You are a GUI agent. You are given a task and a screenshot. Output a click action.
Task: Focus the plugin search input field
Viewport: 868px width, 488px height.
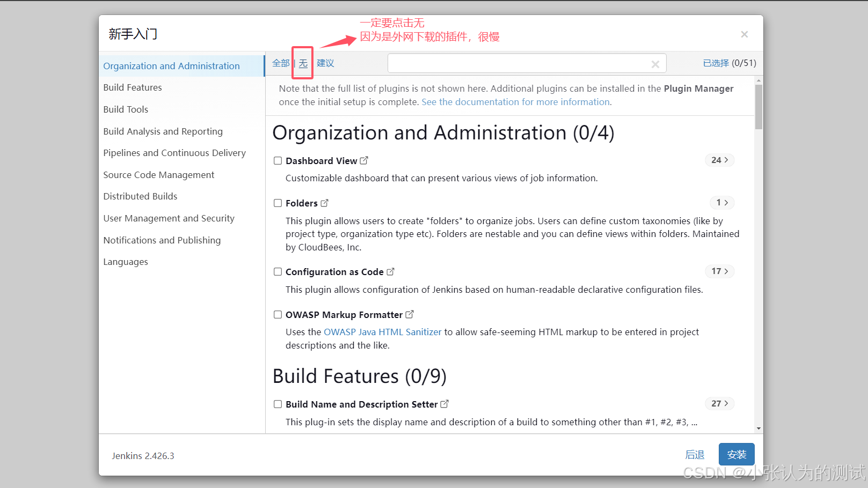pos(527,63)
